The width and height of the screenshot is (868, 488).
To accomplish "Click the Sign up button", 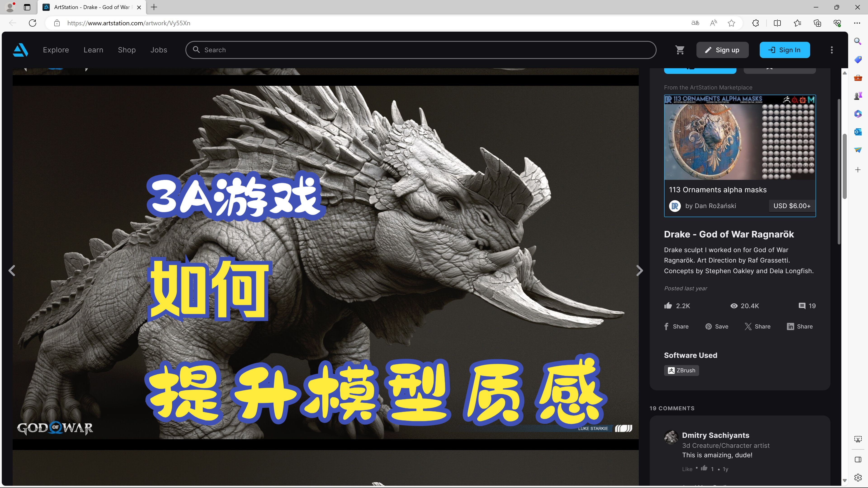I will point(722,50).
